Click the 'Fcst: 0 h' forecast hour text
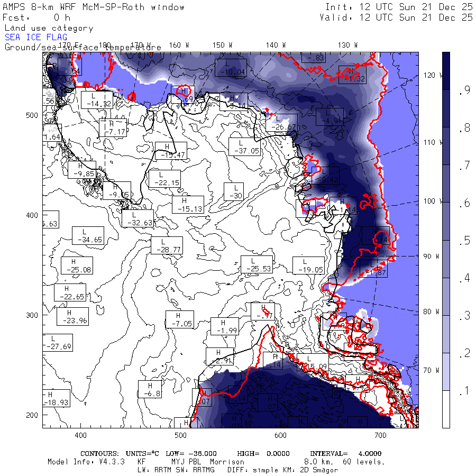This screenshot has width=476, height=476. (36, 17)
